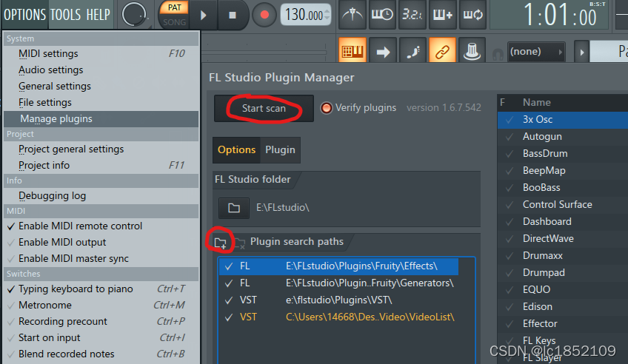Toggle Typing keyboard to piano icon
Viewport: 628px width, 364px height.
point(353,51)
